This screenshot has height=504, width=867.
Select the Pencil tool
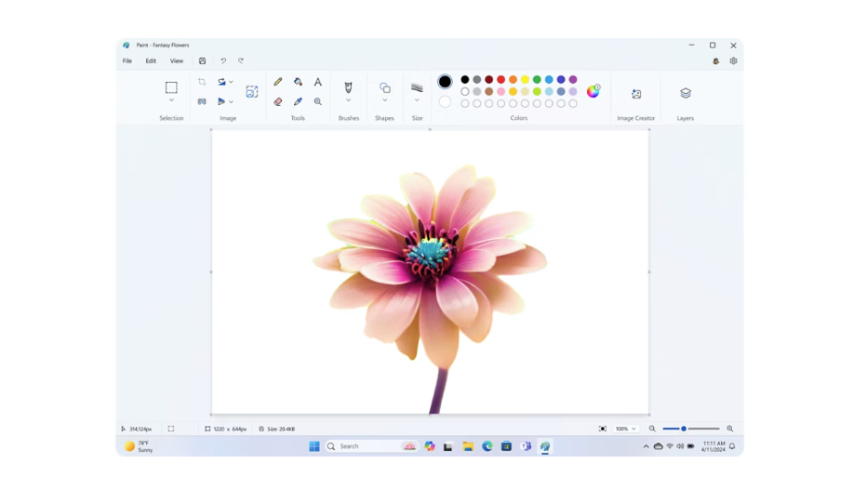pos(278,82)
